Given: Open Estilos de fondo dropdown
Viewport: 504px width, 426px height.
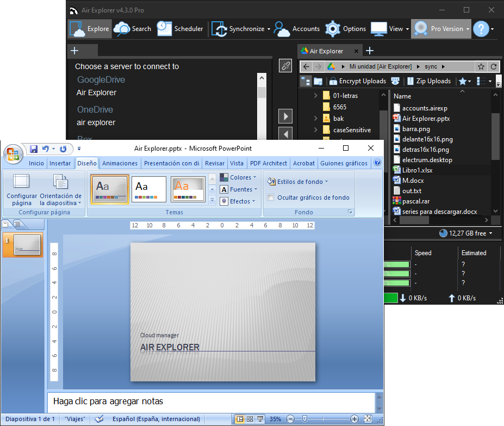Looking at the screenshot, I should (x=298, y=182).
